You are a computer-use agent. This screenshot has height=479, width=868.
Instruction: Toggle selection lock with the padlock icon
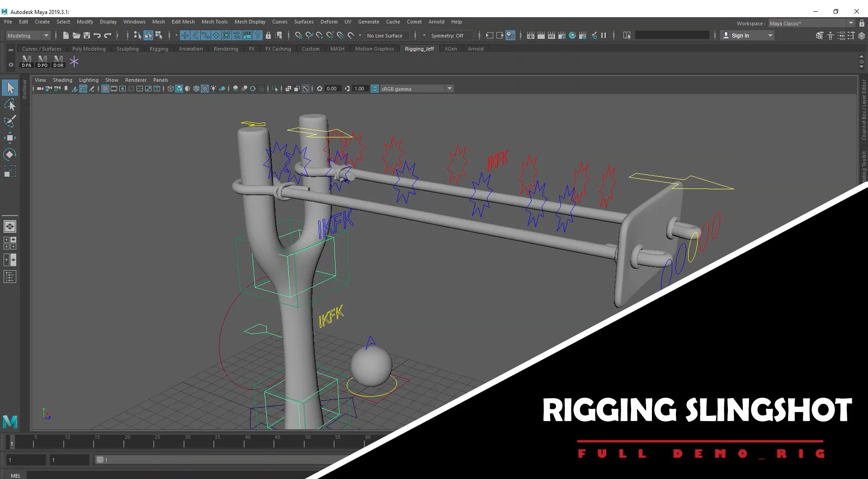point(267,35)
